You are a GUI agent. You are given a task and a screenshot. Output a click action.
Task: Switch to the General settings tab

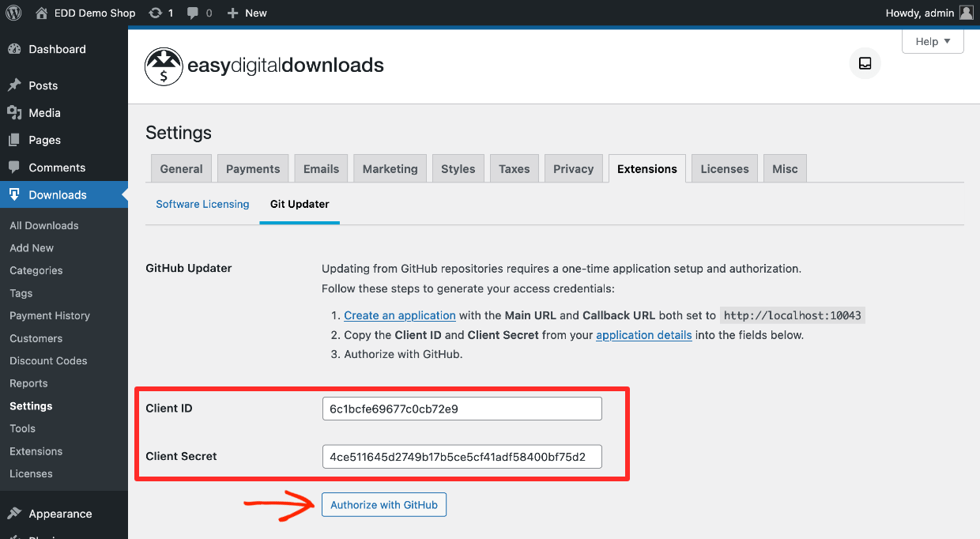tap(182, 168)
